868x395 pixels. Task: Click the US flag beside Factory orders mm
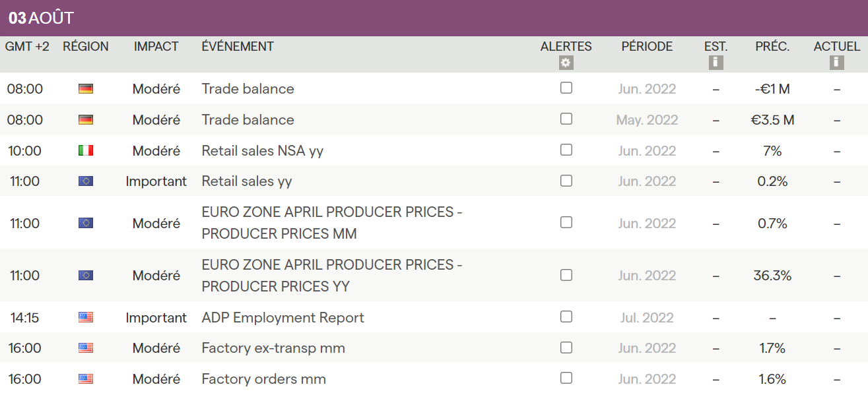click(x=86, y=379)
